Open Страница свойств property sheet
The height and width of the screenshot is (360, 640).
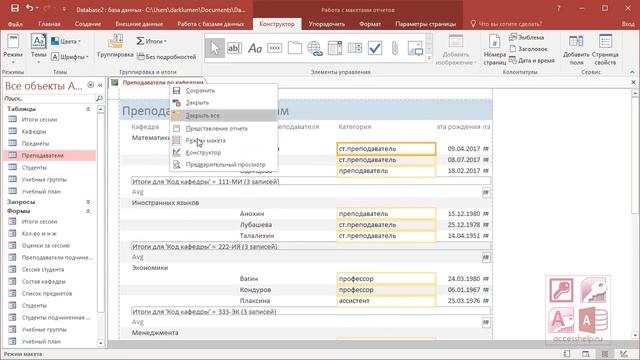(x=605, y=50)
